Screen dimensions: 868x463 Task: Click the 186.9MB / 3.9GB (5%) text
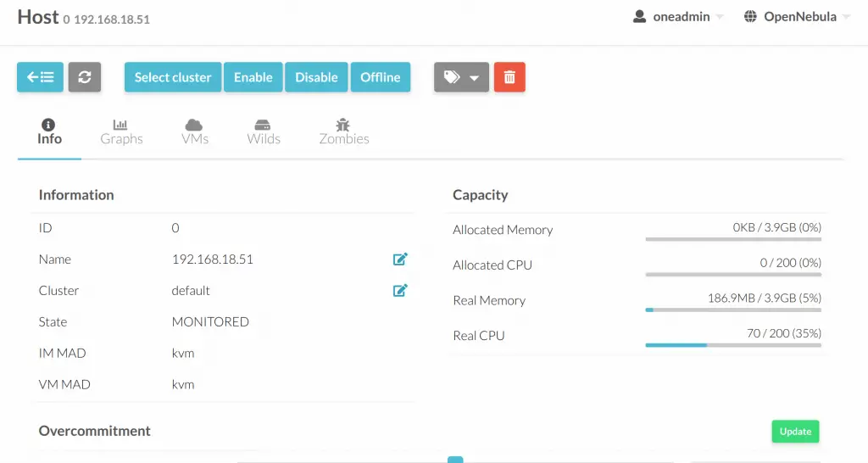coord(765,298)
